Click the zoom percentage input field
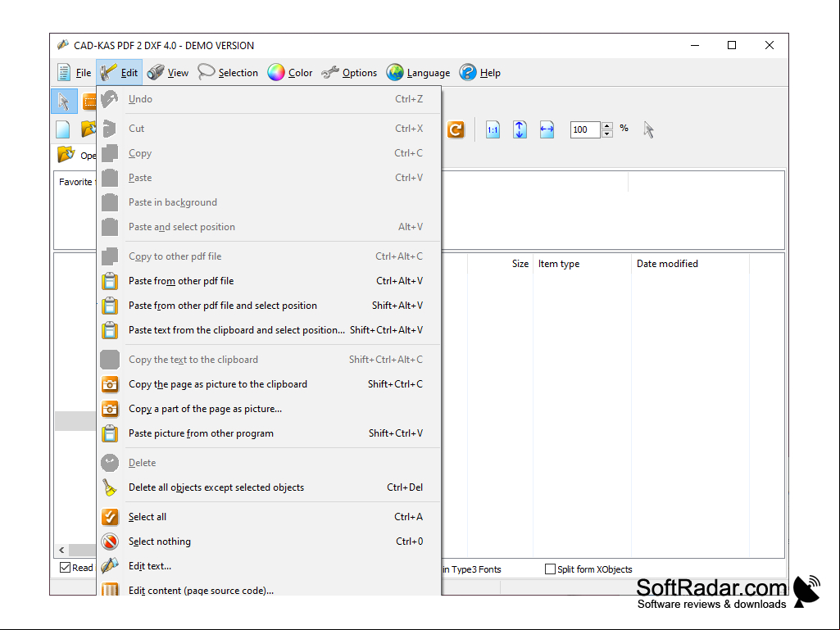840x630 pixels. pos(585,129)
